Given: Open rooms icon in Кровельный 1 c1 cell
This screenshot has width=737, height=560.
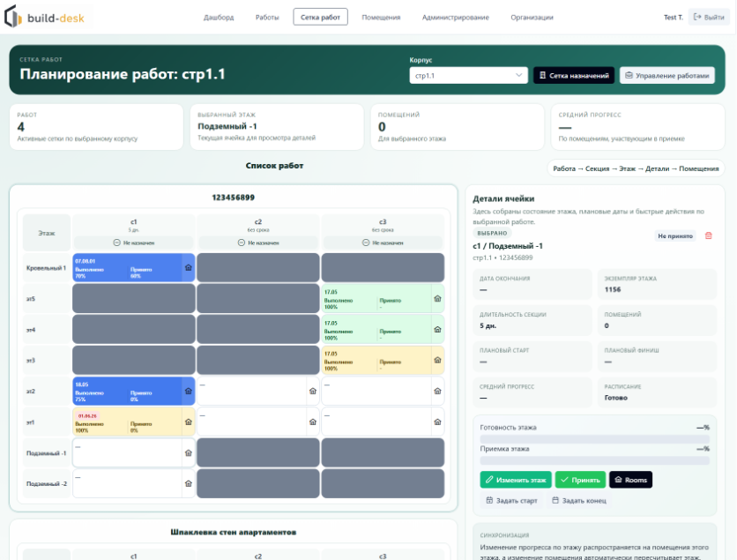Looking at the screenshot, I should (x=189, y=267).
